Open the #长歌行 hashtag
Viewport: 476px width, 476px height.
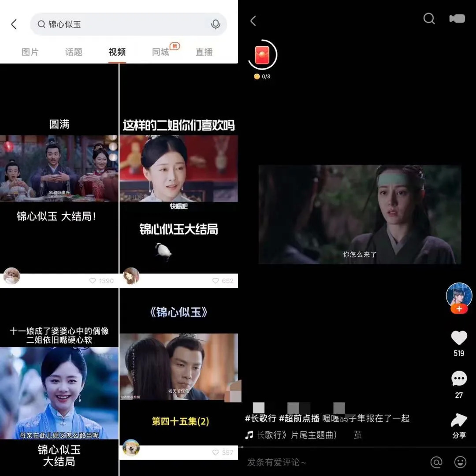260,418
